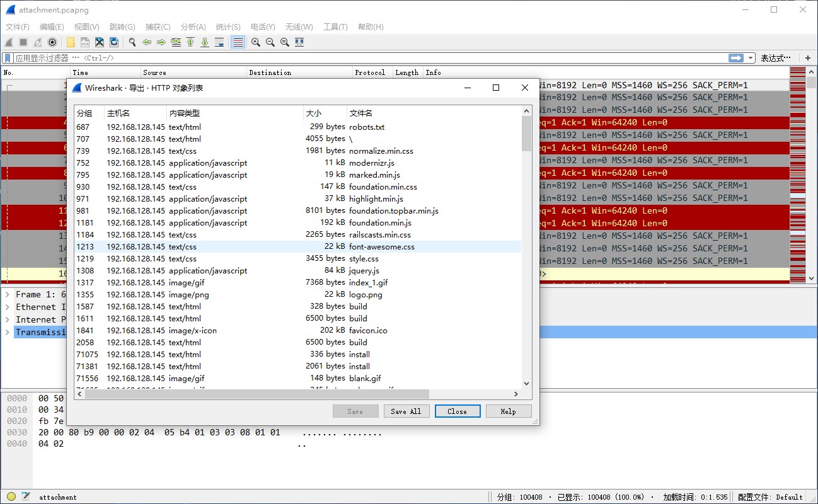Open the 帮助(H) menu

(371, 27)
